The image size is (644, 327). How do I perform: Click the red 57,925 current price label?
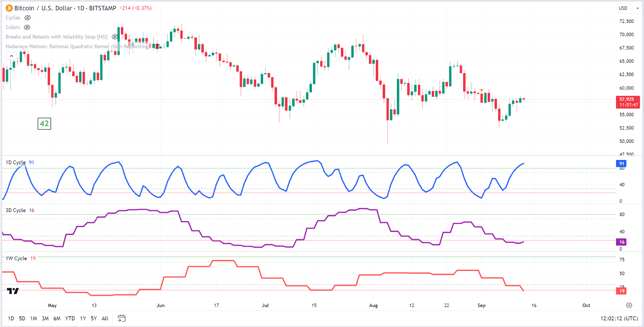(628, 102)
